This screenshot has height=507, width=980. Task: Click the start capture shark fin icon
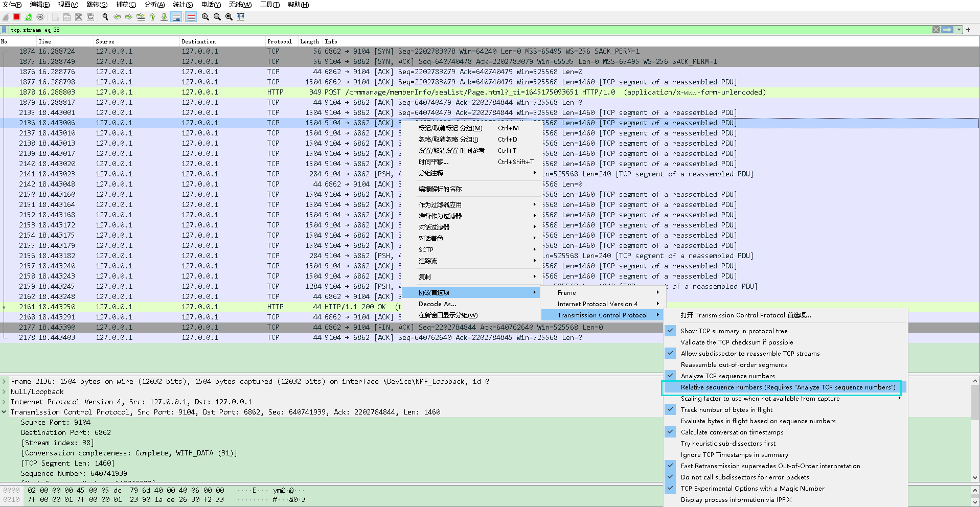click(x=6, y=17)
